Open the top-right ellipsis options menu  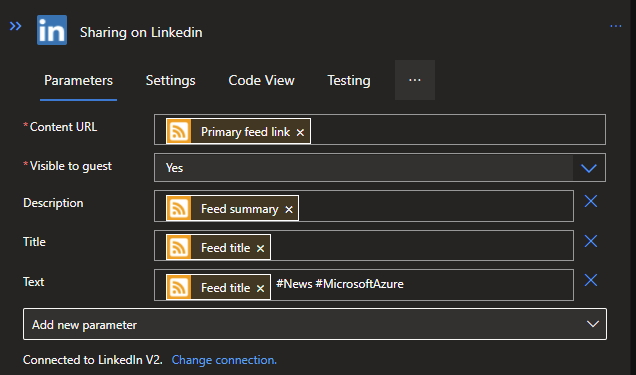(616, 26)
